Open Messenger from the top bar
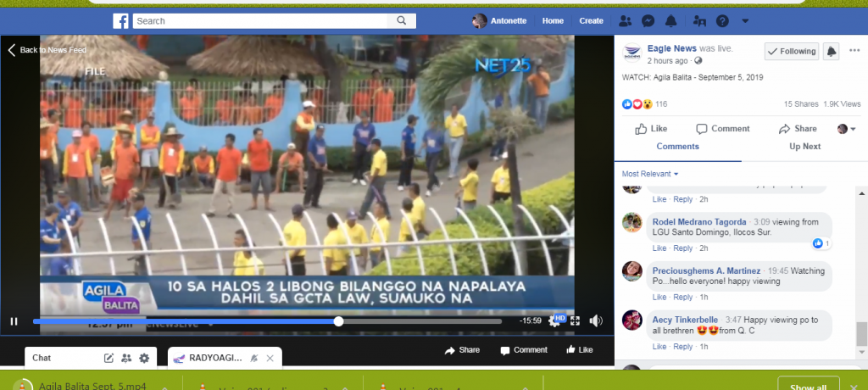 tap(648, 20)
